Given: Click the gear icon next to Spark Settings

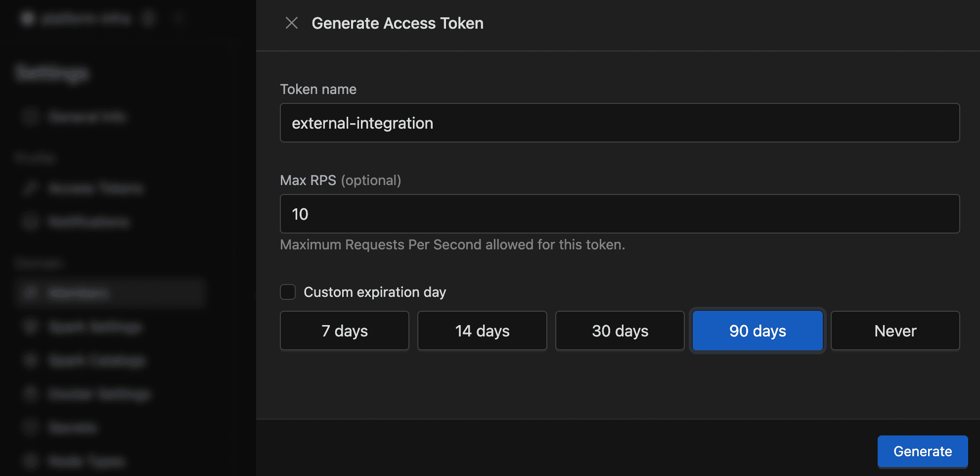Looking at the screenshot, I should [x=30, y=327].
